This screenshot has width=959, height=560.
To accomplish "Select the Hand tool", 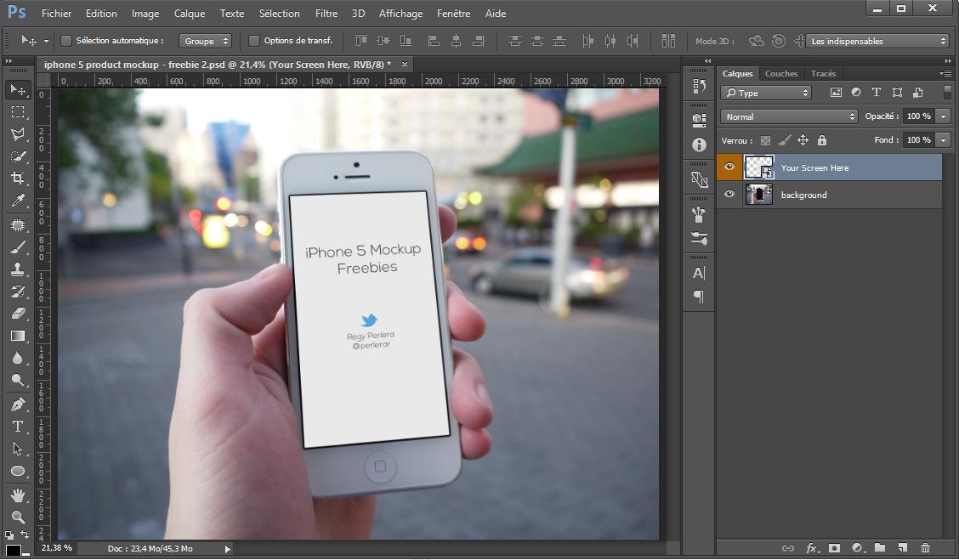I will pos(18,495).
